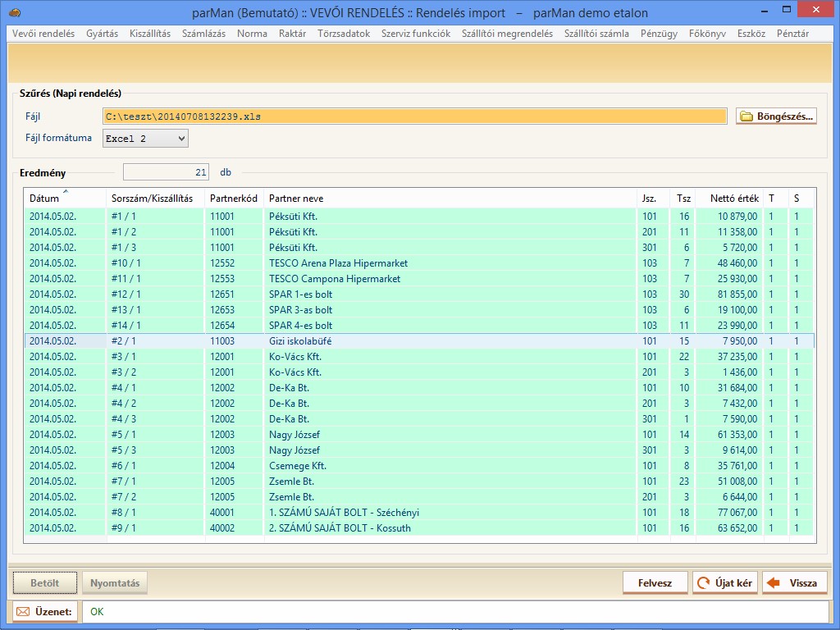840x630 pixels.
Task: Open the Szállítói számla menu
Action: [x=596, y=33]
